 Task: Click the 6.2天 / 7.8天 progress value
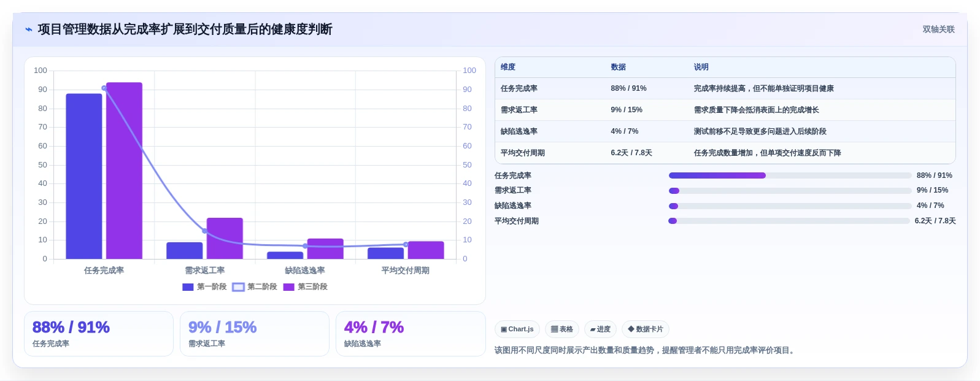pos(935,221)
